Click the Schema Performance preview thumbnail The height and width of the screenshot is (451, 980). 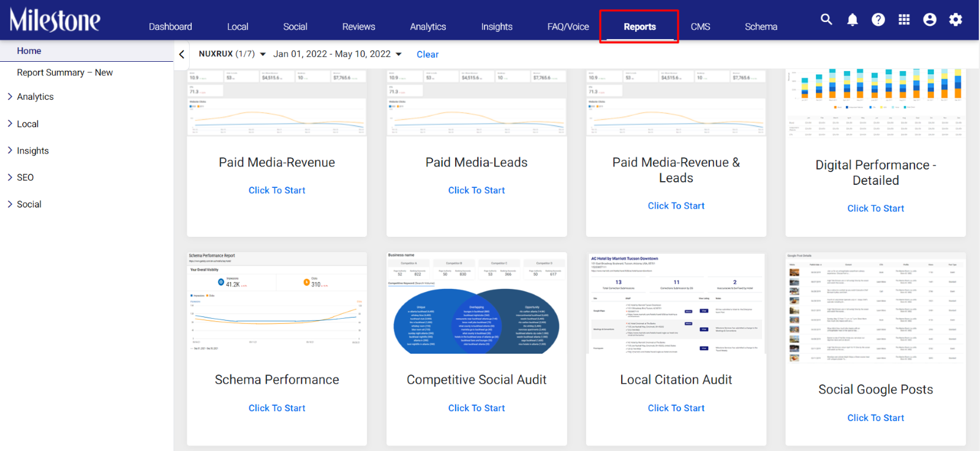pos(277,303)
